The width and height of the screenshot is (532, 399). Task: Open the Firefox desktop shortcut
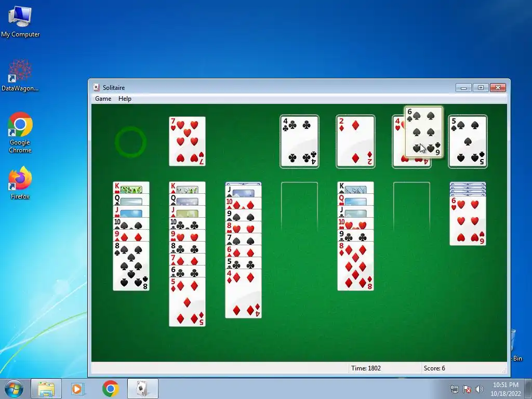20,182
